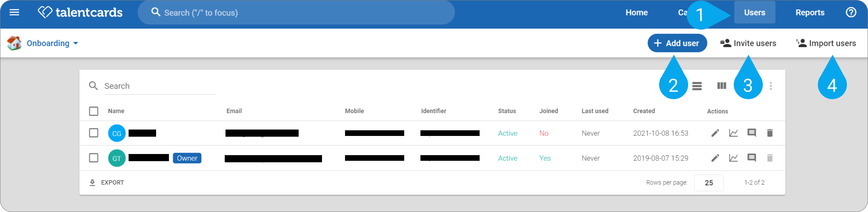Screen dimensions: 868x212
Task: Open column visibility settings icon
Action: (722, 86)
